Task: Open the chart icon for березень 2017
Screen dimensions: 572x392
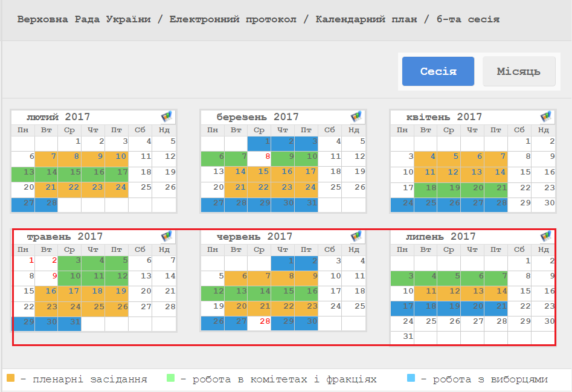Action: pos(357,117)
